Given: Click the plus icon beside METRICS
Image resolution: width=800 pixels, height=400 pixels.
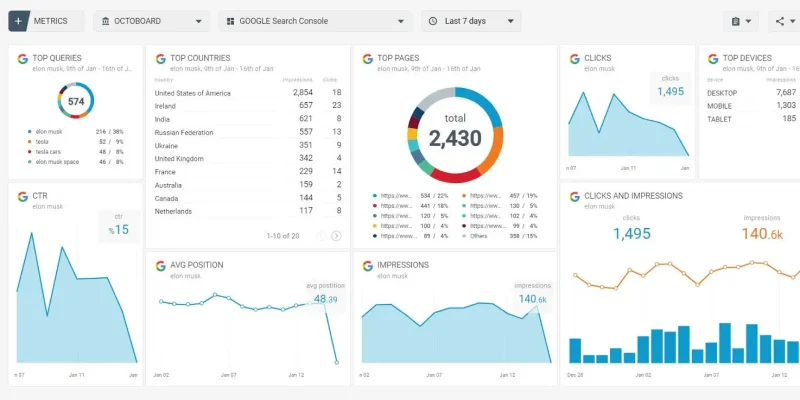Looking at the screenshot, I should (x=18, y=21).
